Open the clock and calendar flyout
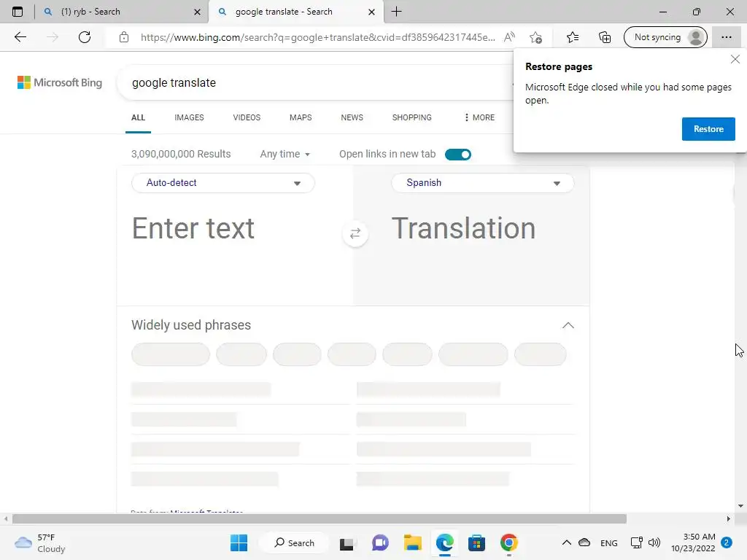747x560 pixels. click(693, 542)
